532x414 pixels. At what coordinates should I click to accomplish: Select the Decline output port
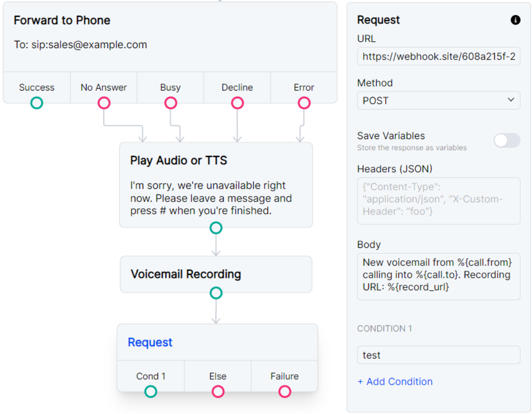click(237, 103)
